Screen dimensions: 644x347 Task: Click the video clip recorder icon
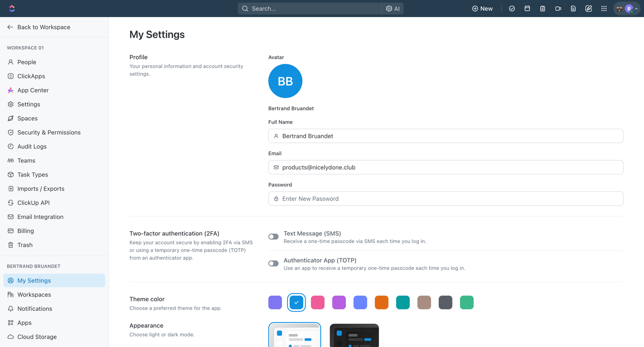pos(558,9)
